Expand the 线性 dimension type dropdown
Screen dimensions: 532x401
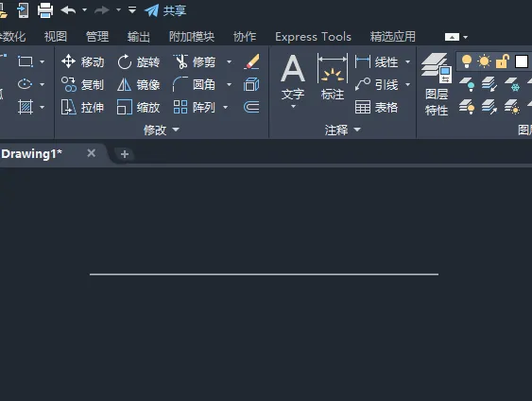point(408,61)
